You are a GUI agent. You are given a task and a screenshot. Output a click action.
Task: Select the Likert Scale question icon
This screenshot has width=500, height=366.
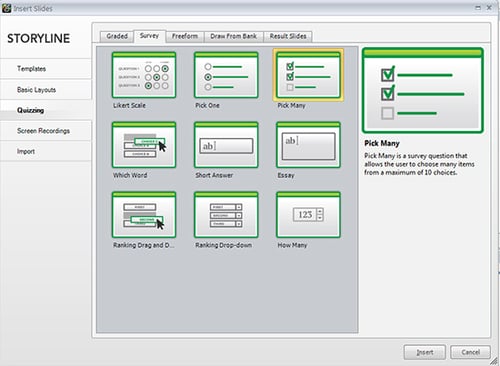click(x=144, y=75)
